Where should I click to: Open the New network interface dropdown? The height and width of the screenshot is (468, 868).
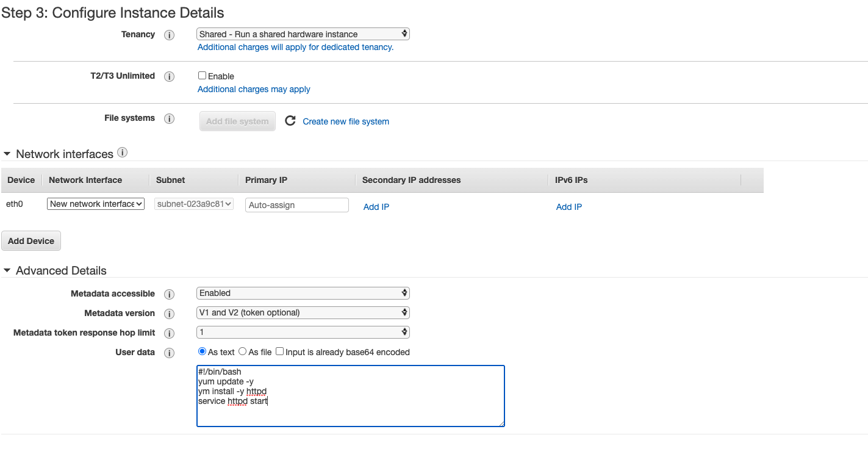click(x=96, y=204)
